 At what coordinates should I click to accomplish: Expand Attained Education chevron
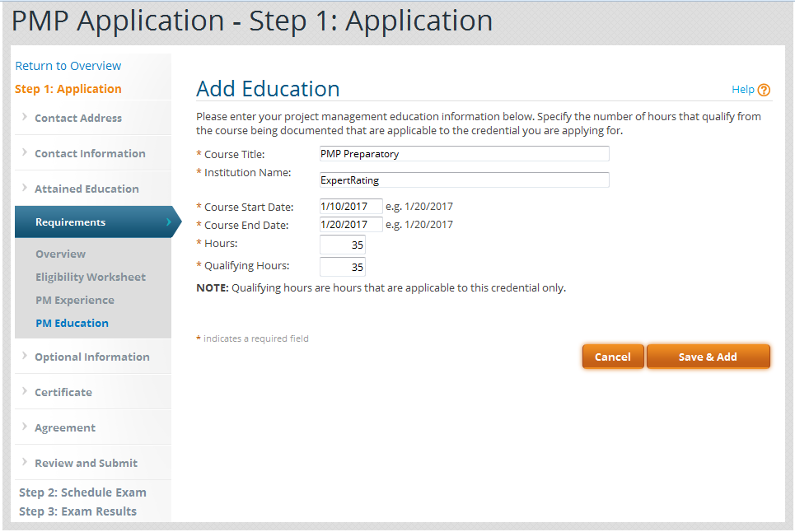tap(25, 188)
